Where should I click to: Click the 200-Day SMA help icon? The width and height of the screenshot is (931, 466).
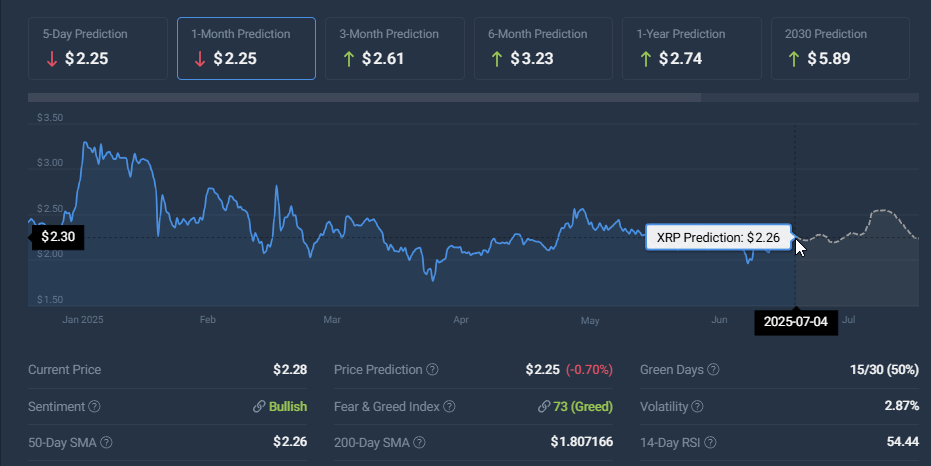click(x=419, y=442)
